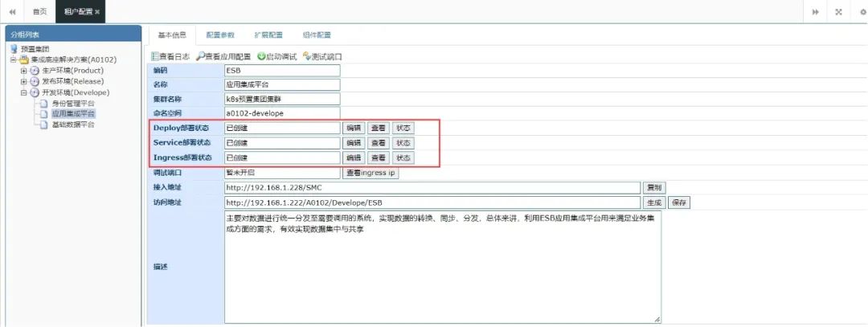
Task: Click 生成 next to 访问地址
Action: (653, 202)
